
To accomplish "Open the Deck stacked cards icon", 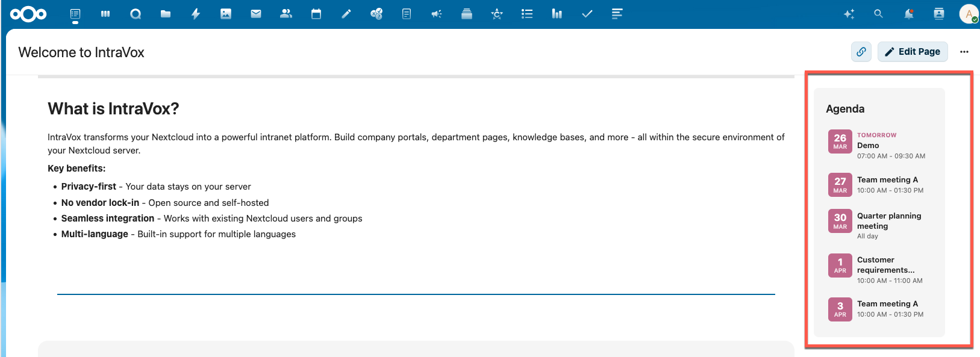I will point(467,14).
